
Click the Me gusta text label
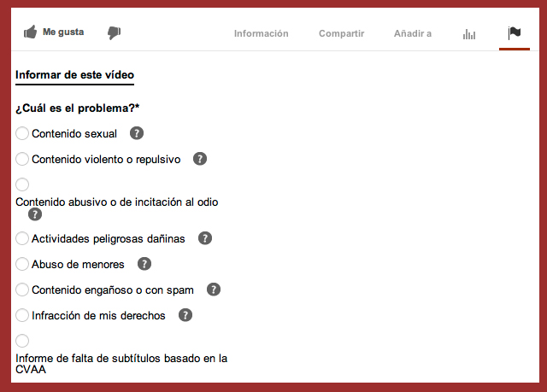click(63, 32)
